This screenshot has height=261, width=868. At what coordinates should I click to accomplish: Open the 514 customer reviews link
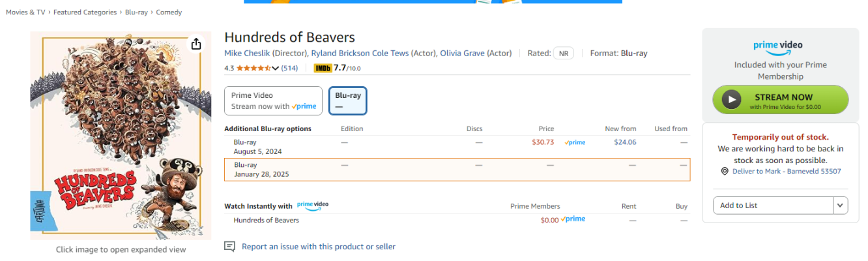(x=289, y=68)
